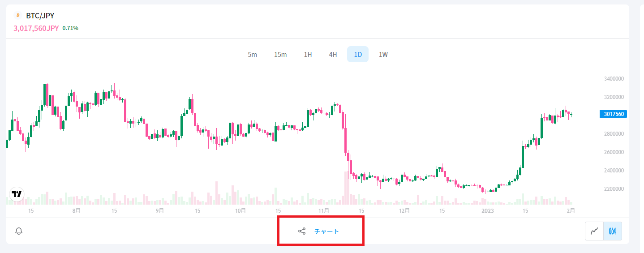Select the 1D timeframe tab
This screenshot has width=644, height=253.
coord(358,55)
